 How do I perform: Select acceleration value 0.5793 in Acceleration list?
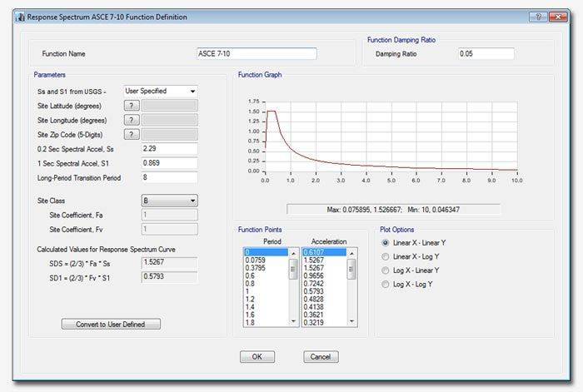pos(325,291)
